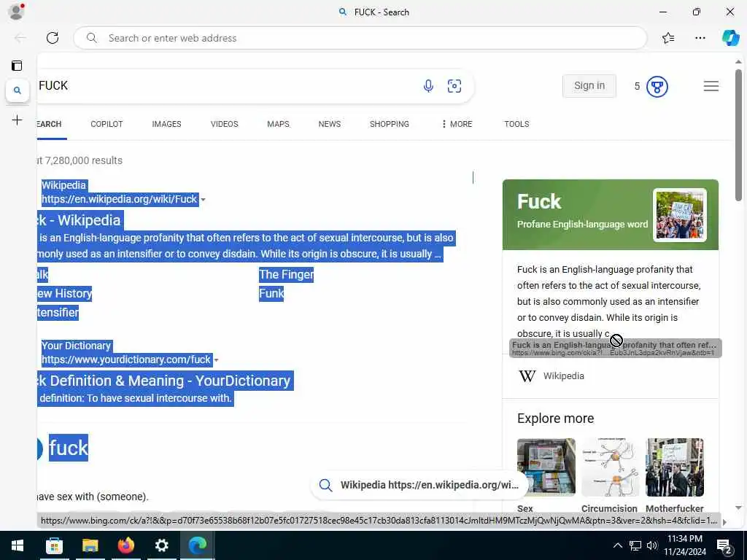The height and width of the screenshot is (560, 747).
Task: Click the browser profile avatar icon
Action: tap(16, 12)
